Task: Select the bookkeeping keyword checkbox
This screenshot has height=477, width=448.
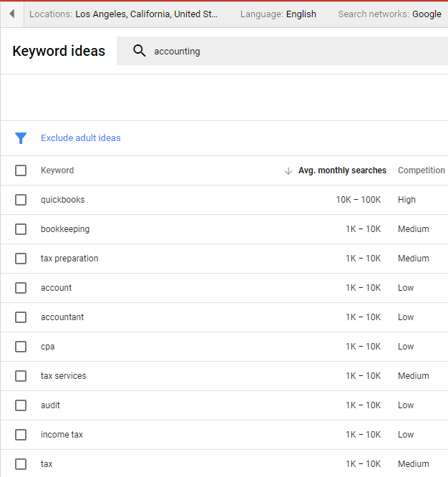Action: pyautogui.click(x=21, y=229)
